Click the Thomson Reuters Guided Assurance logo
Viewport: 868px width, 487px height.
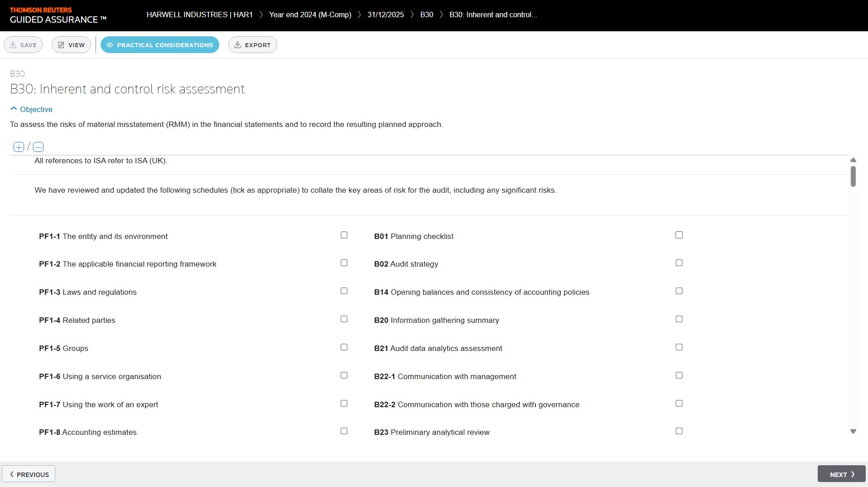point(58,15)
